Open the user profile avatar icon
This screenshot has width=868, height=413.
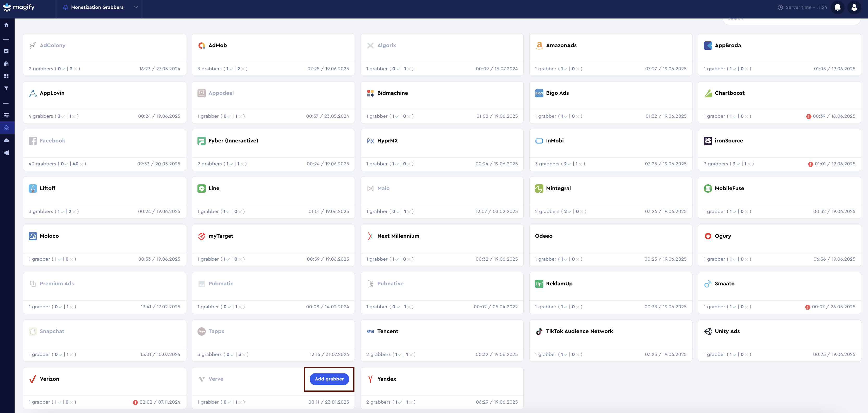point(854,7)
